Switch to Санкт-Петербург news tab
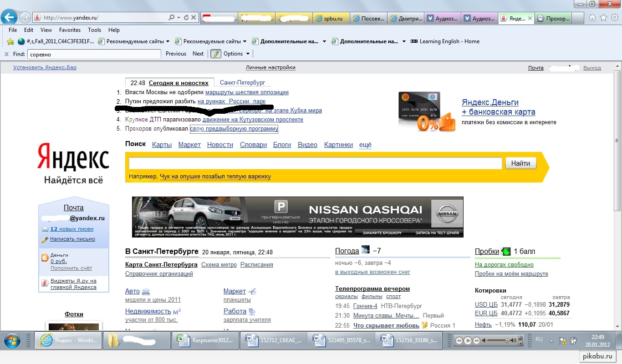Image resolution: width=622 pixels, height=364 pixels. pyautogui.click(x=242, y=83)
